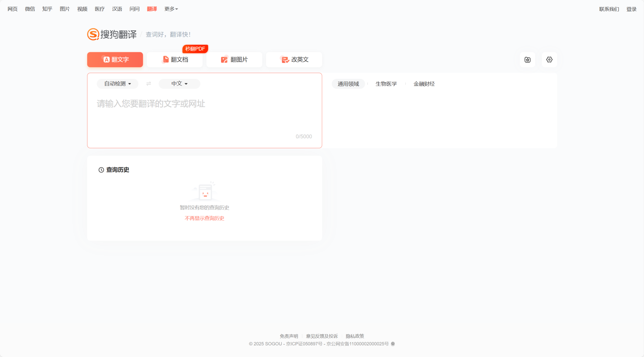
Task: Open the 意见反馈及投诉 footer link
Action: click(x=322, y=336)
